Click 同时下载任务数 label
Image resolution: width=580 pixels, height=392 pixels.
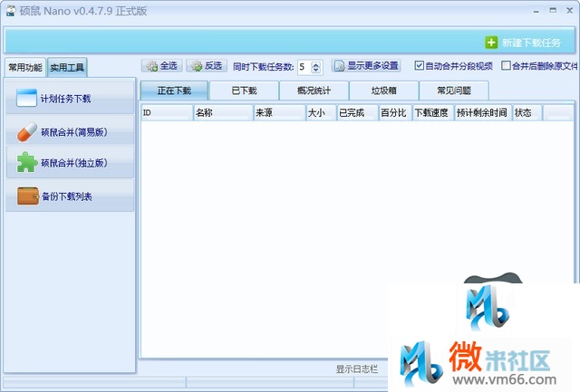click(x=264, y=66)
